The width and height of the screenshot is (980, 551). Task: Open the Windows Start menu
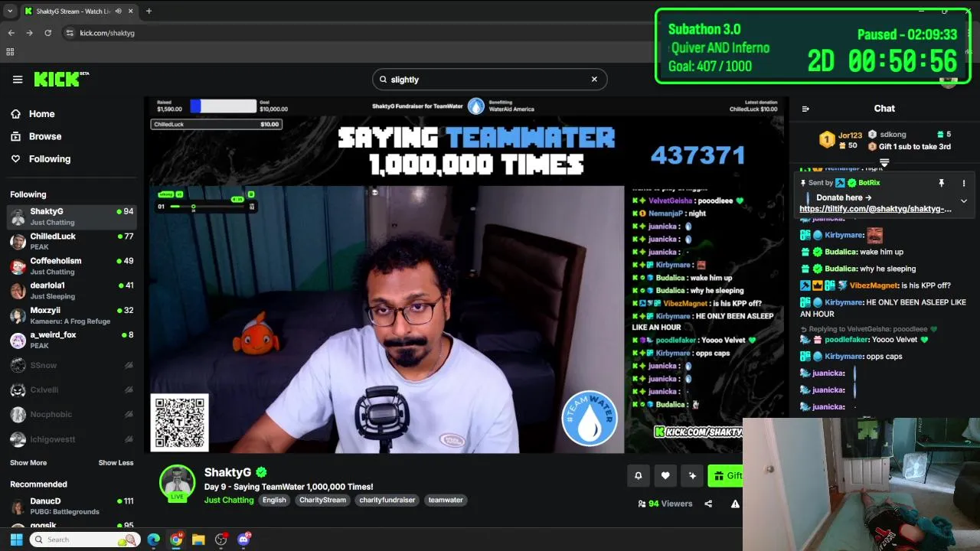click(x=16, y=540)
